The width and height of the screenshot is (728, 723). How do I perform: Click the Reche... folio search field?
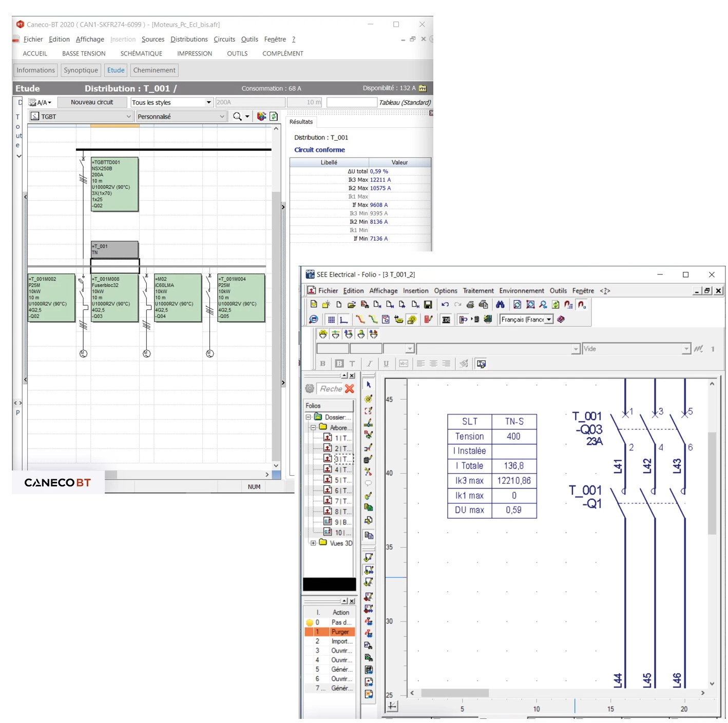pos(330,389)
